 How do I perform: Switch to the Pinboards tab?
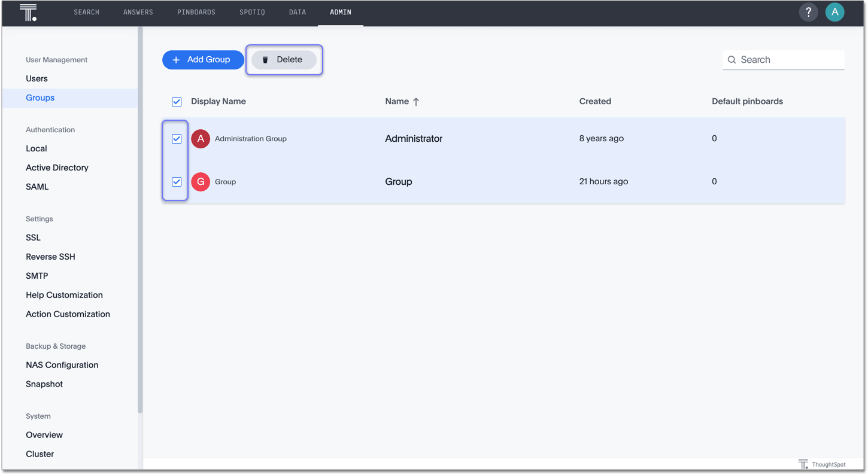click(x=196, y=12)
